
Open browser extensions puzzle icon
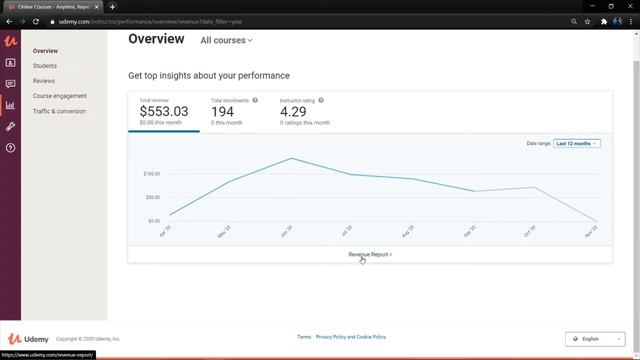click(604, 22)
